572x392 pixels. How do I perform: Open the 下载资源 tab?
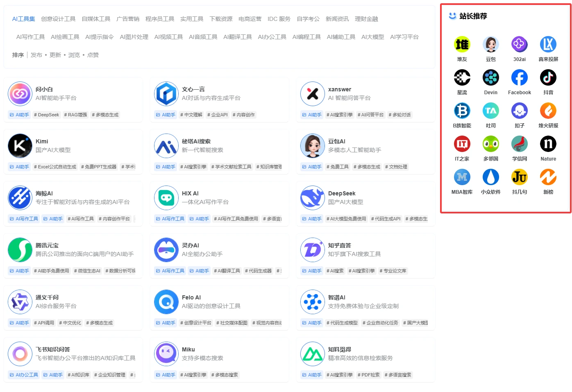click(x=221, y=19)
